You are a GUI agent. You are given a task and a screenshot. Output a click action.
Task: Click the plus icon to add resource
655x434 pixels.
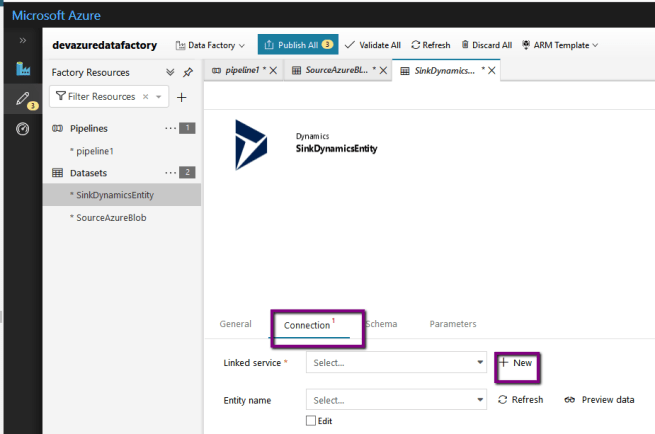pyautogui.click(x=181, y=97)
